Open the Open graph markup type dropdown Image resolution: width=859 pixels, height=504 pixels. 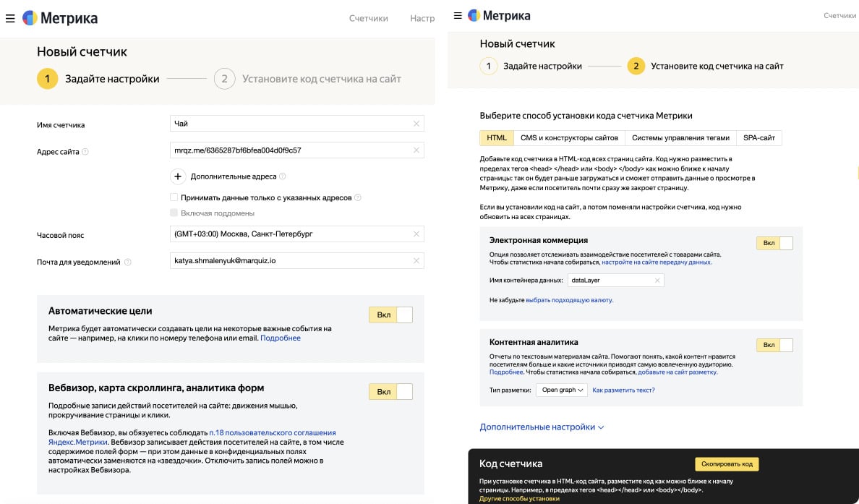tap(563, 389)
